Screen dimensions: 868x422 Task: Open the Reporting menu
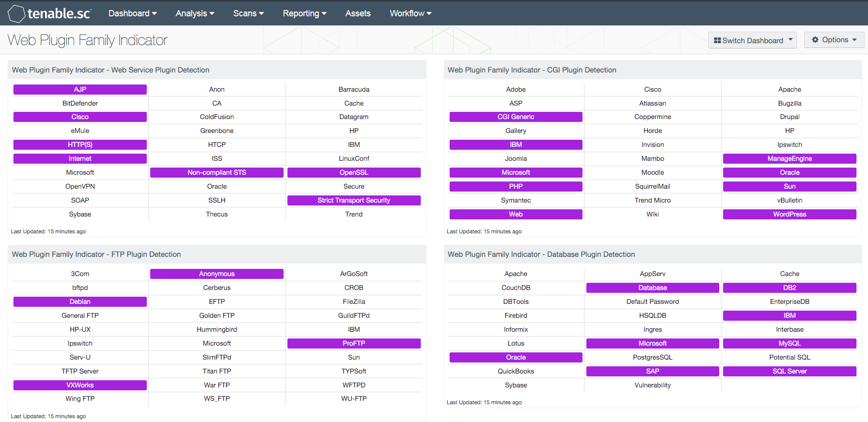[x=305, y=13]
